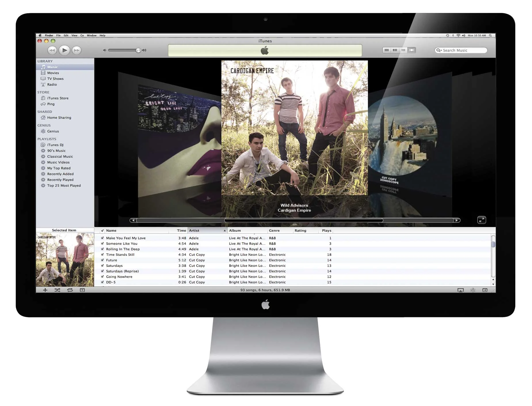The width and height of the screenshot is (532, 406).
Task: Click the add playlist plus button
Action: click(45, 290)
